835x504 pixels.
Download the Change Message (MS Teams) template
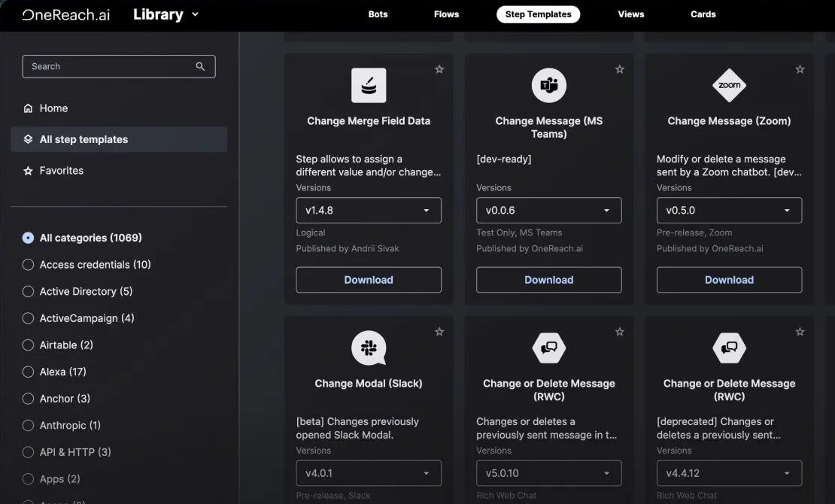pos(549,280)
